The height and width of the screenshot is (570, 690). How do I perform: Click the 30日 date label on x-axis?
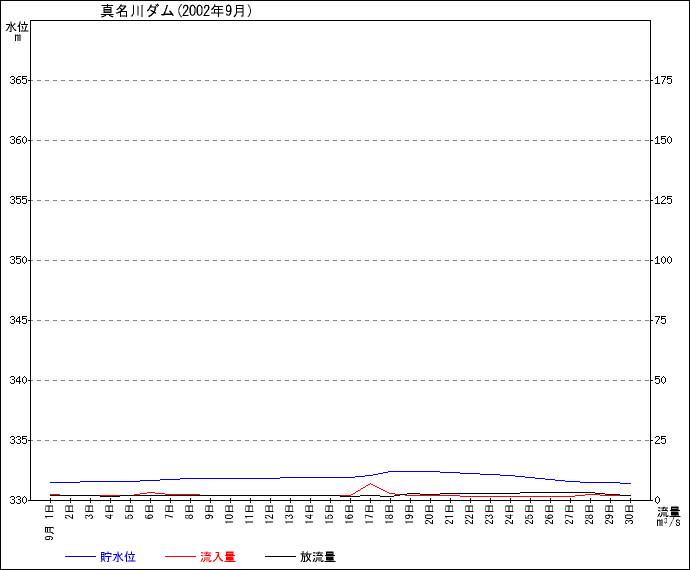630,515
